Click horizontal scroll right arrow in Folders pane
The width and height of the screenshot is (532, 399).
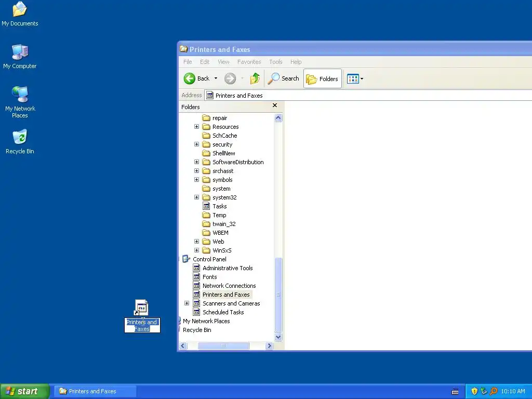tap(270, 345)
